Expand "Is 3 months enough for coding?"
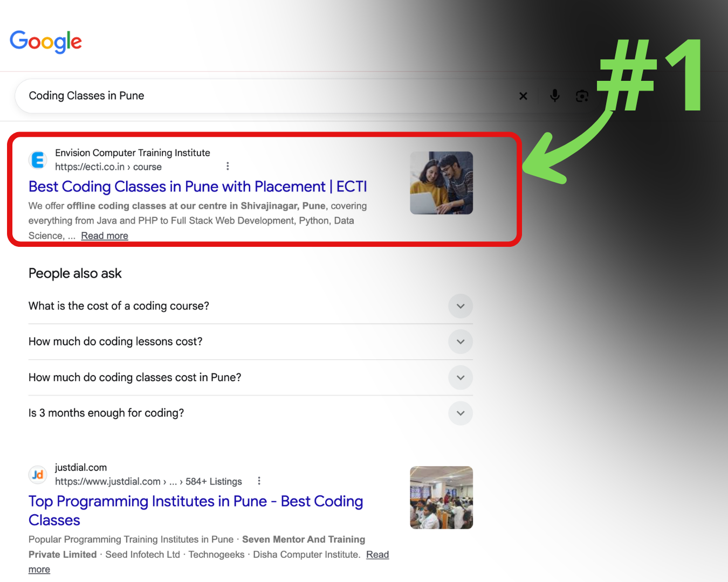Screen dimensions: 728x582 (x=251, y=413)
